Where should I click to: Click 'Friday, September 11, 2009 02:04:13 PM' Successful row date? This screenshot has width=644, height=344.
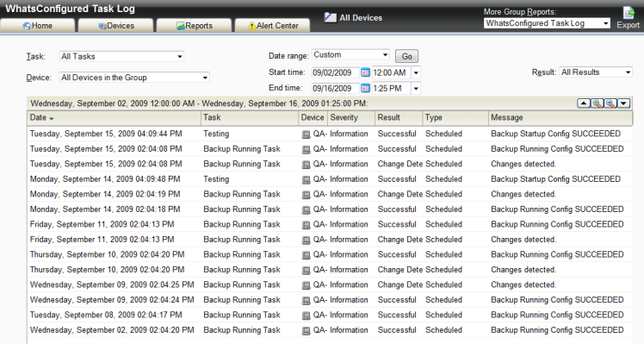point(102,224)
